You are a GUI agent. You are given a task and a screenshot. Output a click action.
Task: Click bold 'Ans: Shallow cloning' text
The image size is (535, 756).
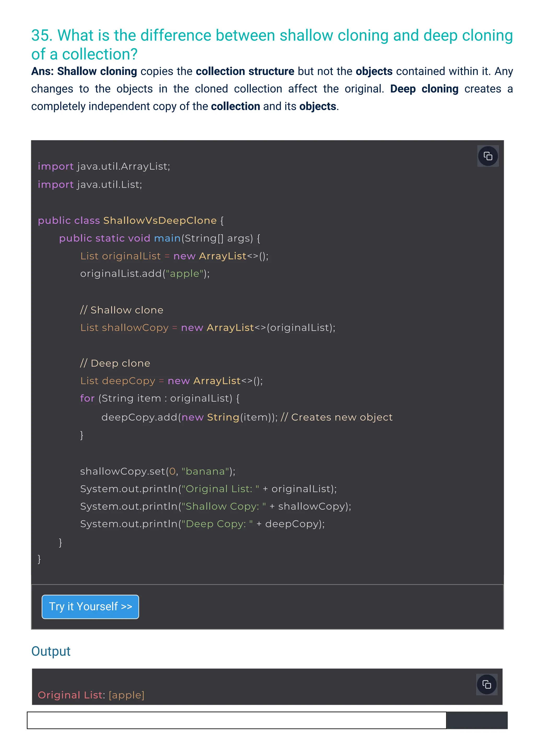[x=84, y=71]
